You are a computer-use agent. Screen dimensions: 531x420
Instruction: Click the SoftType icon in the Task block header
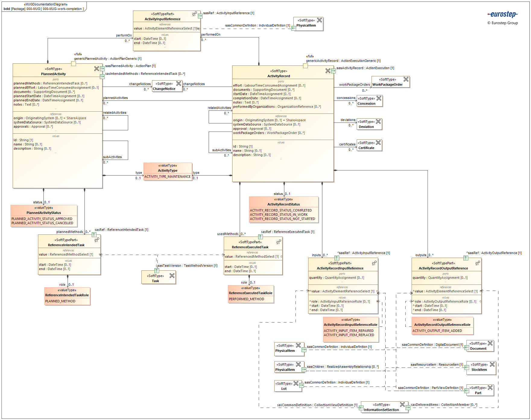coord(171,275)
